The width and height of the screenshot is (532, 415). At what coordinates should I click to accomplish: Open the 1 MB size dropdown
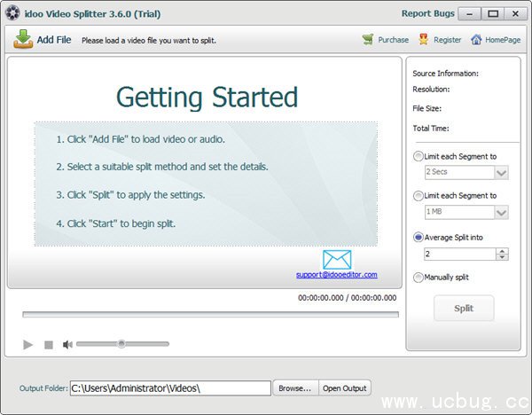pos(501,213)
